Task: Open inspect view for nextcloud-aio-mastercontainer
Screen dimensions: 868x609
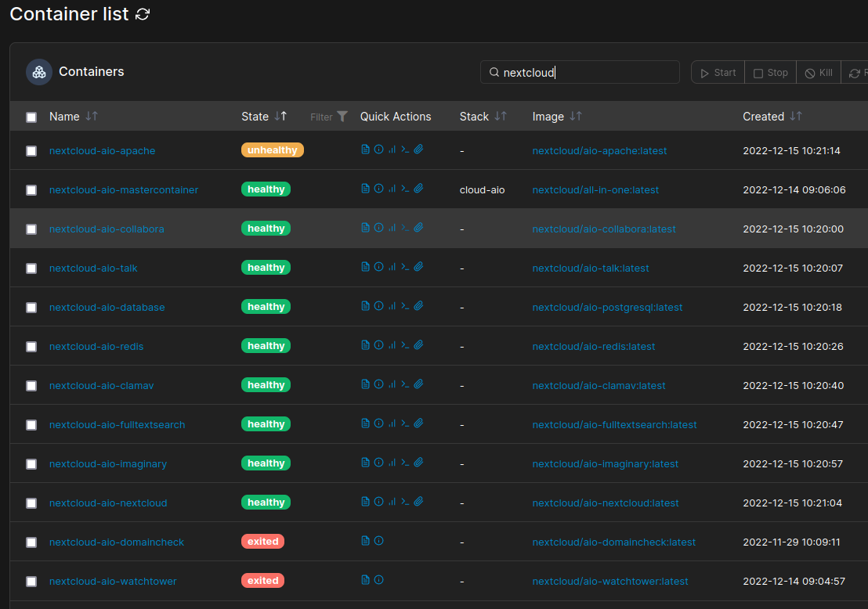Action: [378, 188]
